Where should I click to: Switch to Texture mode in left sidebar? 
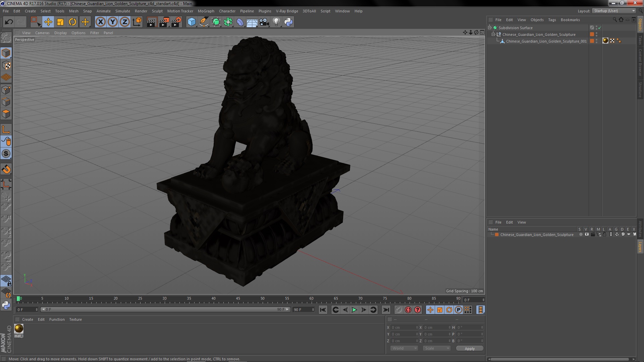click(6, 65)
